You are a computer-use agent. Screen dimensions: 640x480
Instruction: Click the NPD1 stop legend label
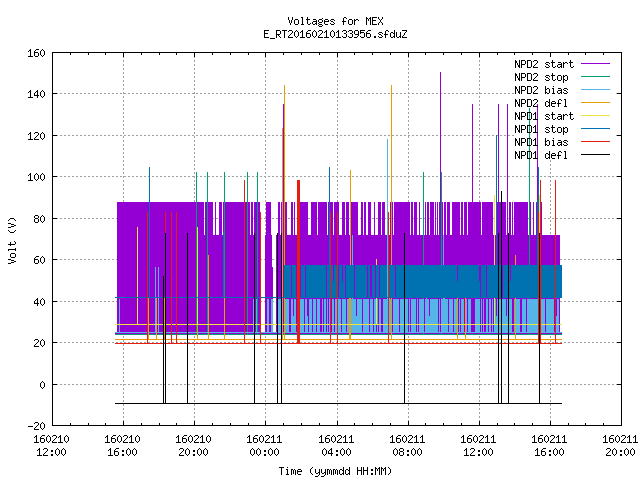(541, 129)
